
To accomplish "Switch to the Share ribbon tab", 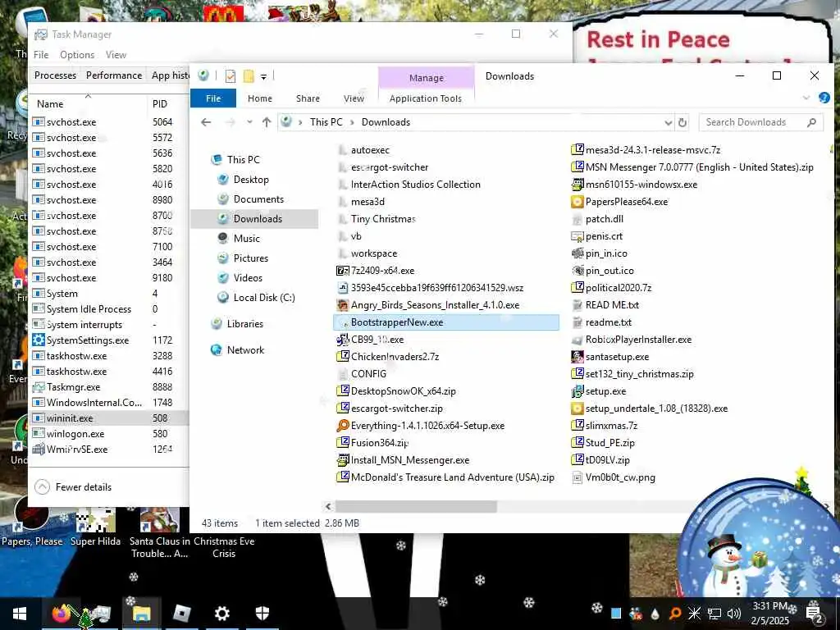I will pyautogui.click(x=308, y=98).
